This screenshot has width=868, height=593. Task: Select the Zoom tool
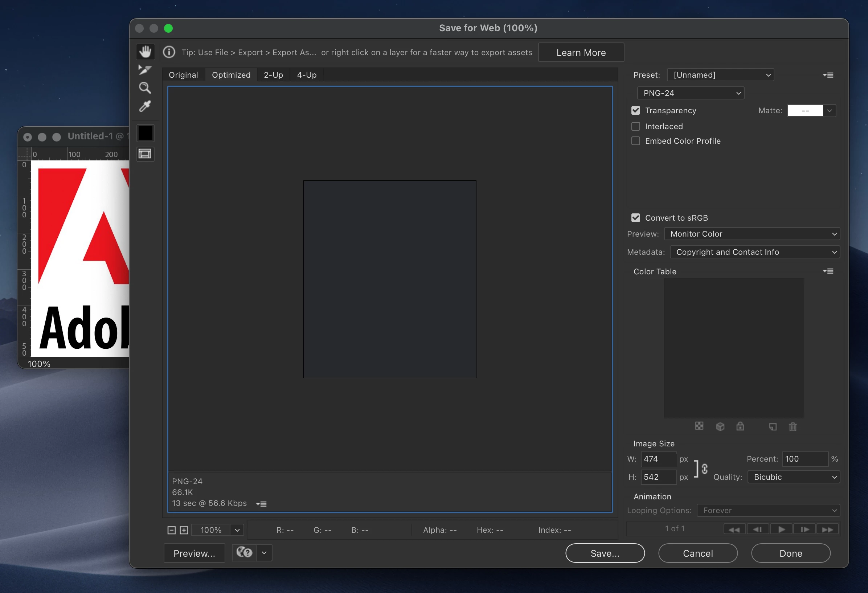coord(145,88)
